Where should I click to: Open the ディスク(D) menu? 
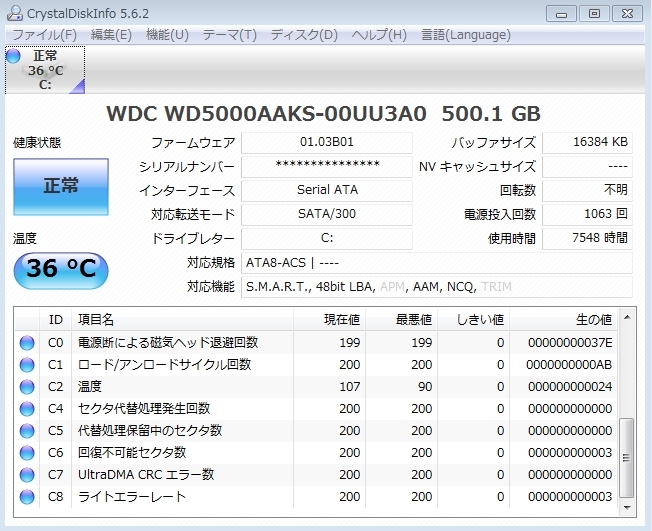coord(304,35)
